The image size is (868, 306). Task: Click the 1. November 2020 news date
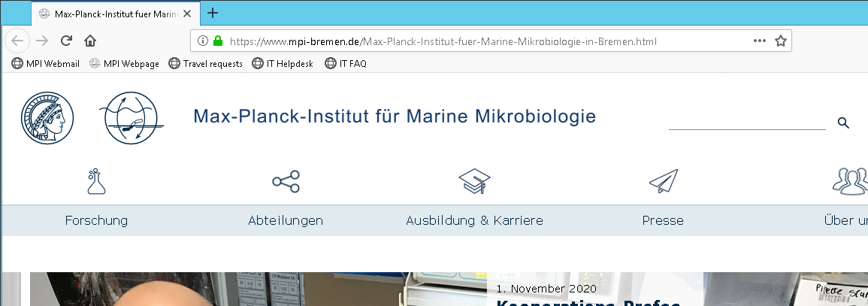[546, 288]
